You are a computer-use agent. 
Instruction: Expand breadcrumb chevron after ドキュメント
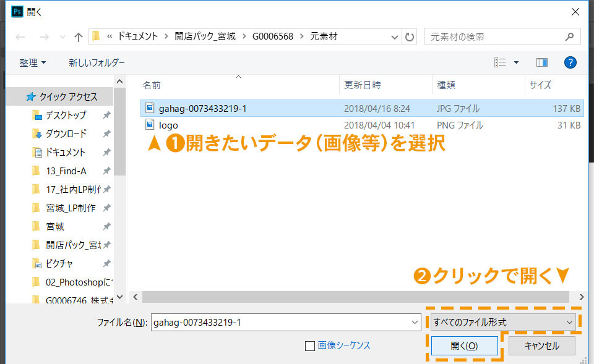tap(166, 36)
